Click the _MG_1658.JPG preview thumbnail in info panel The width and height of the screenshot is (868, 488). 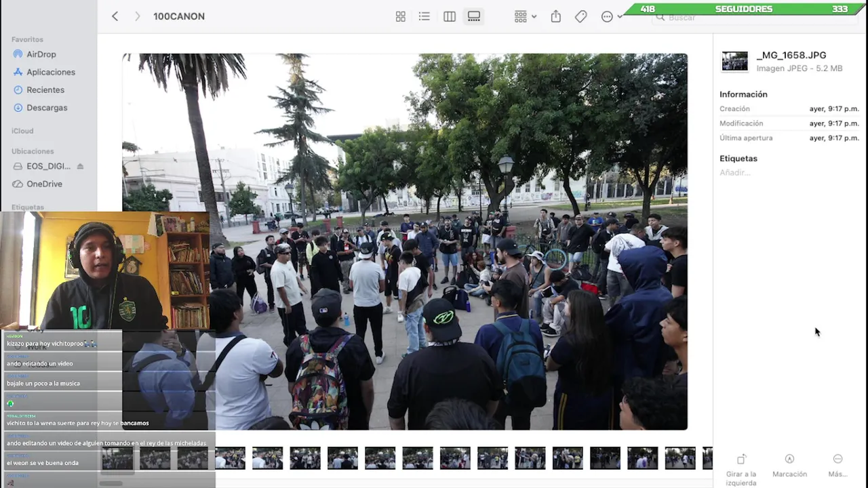pos(734,61)
